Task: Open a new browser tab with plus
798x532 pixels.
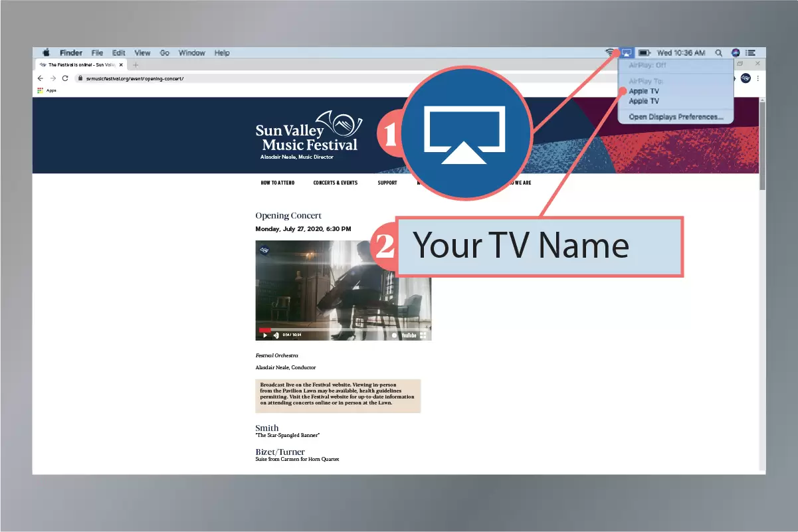Action: [136, 65]
